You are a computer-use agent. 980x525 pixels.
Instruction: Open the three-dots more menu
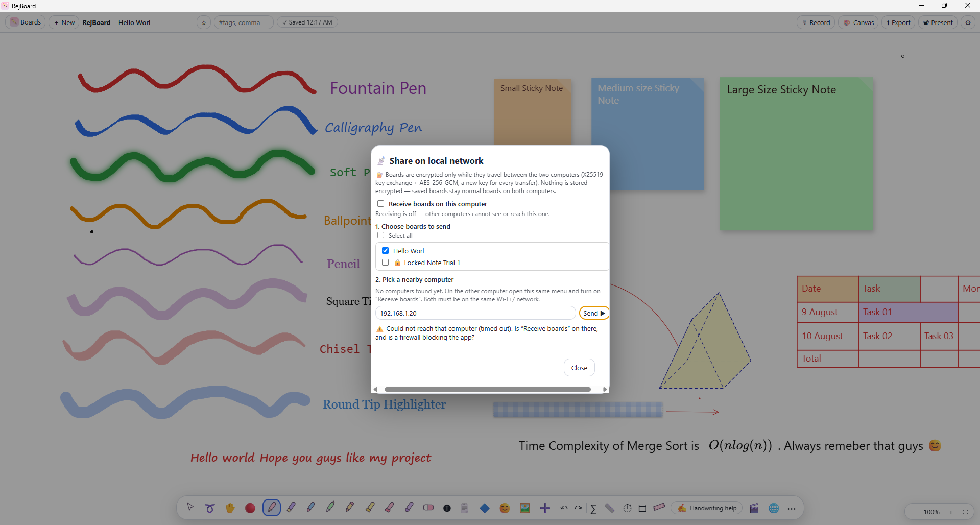[x=792, y=508]
